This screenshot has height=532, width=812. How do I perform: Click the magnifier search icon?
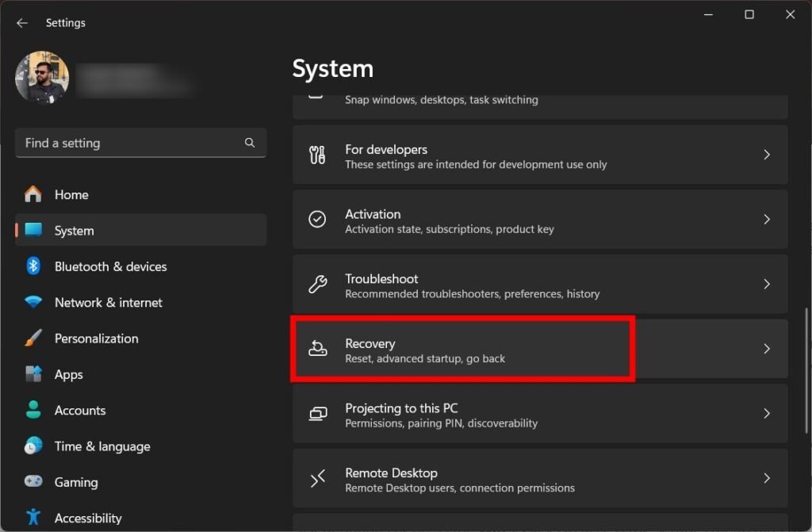[250, 143]
